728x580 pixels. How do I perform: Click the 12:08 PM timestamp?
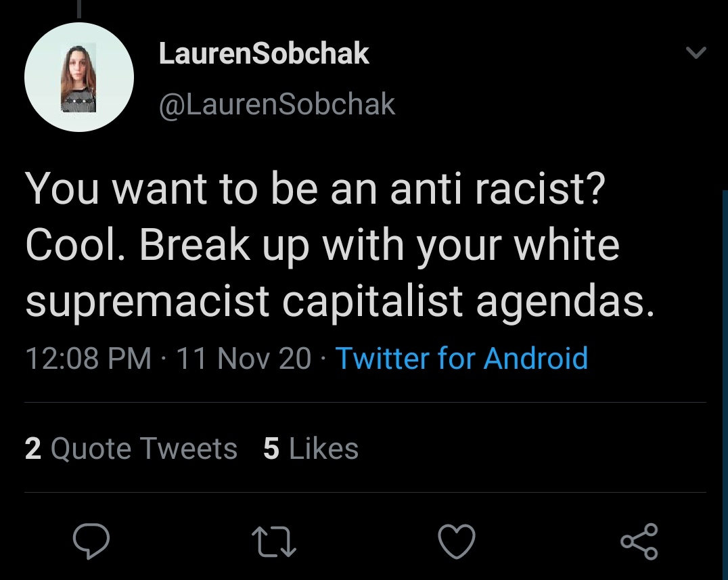coord(89,358)
